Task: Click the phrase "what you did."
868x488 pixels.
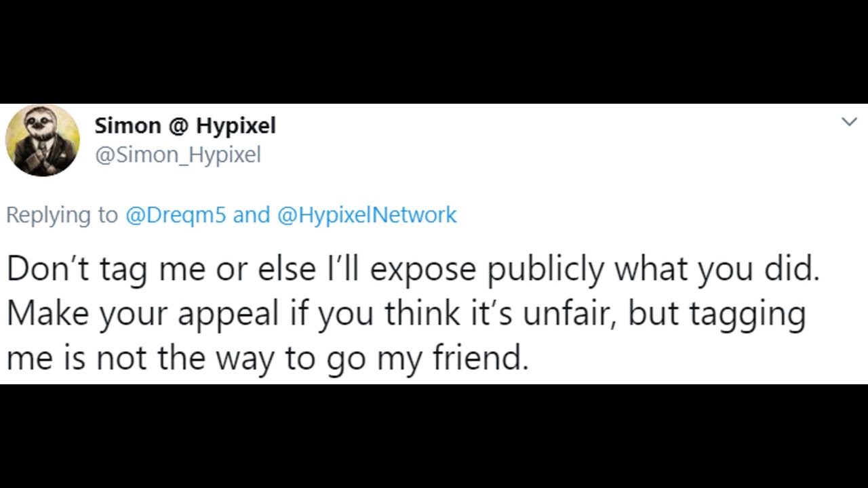Action: 717,270
